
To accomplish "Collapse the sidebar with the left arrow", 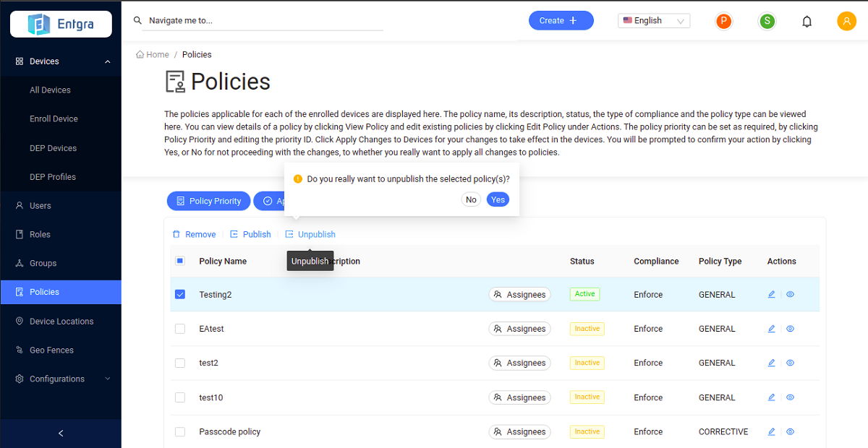I will pos(61,434).
